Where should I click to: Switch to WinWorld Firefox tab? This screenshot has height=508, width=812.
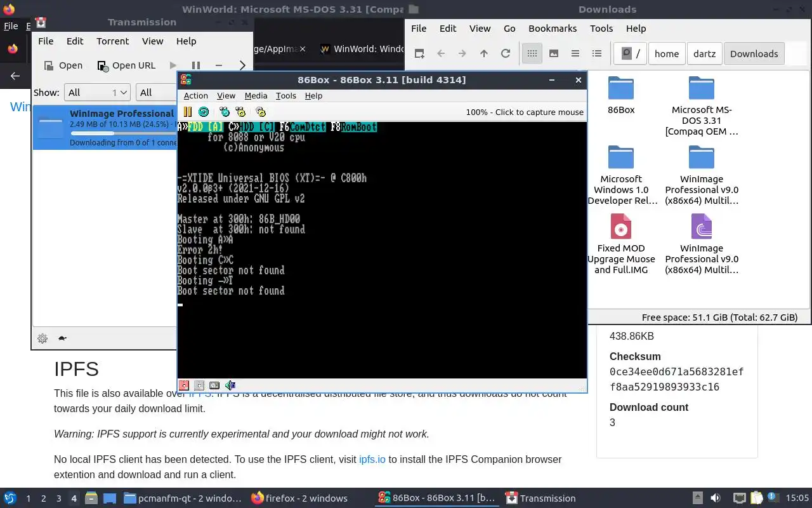point(362,49)
